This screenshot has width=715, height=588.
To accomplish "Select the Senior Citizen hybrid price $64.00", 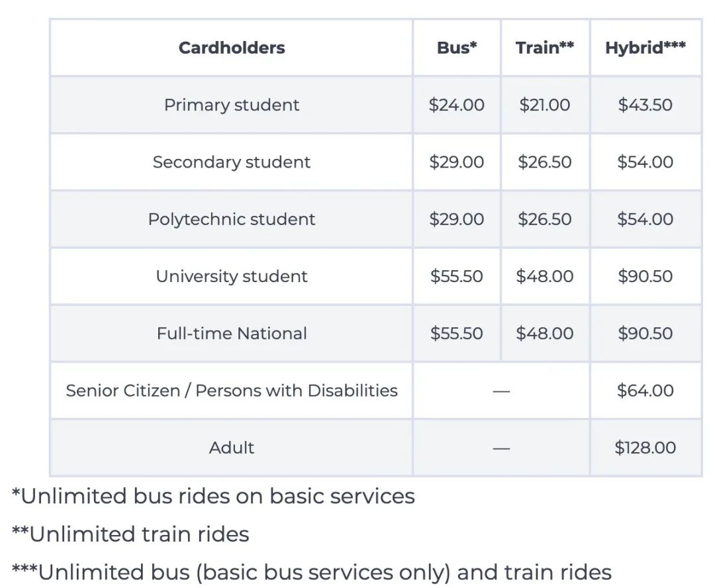I will click(x=645, y=391).
